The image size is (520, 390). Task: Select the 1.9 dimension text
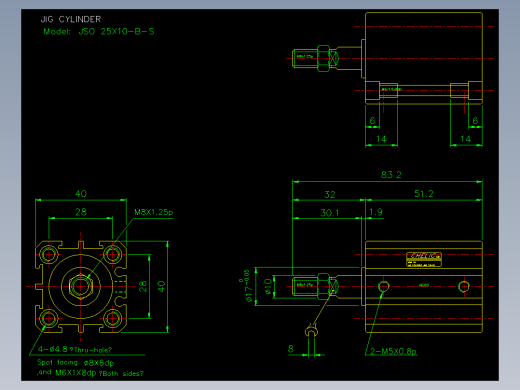tap(376, 212)
